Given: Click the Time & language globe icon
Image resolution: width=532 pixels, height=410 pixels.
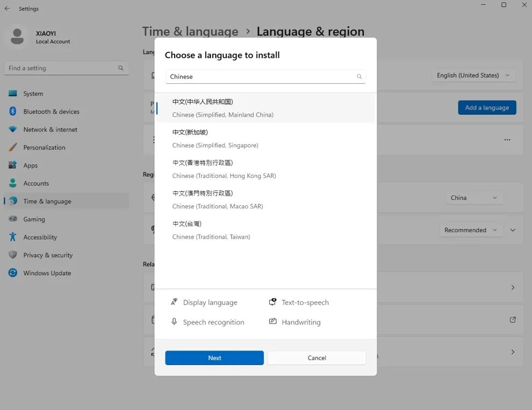Looking at the screenshot, I should (x=13, y=201).
